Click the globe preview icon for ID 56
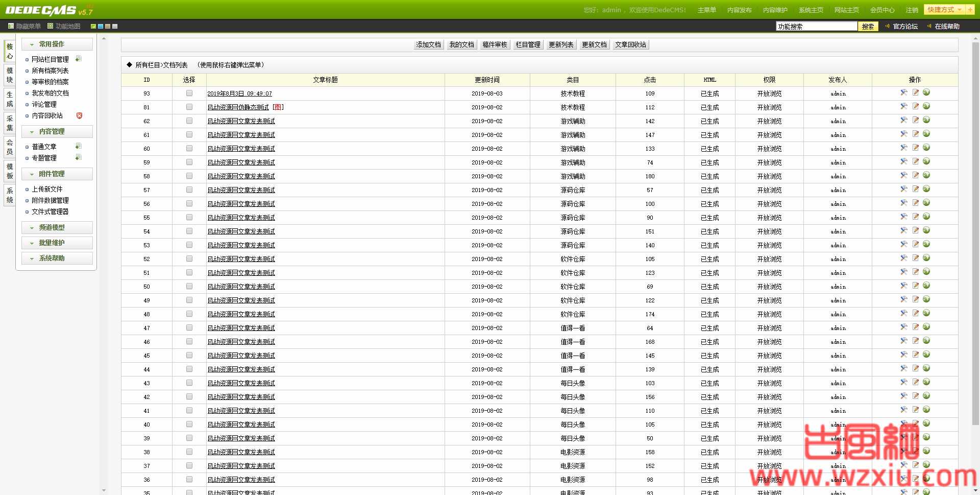Image resolution: width=980 pixels, height=495 pixels. (x=926, y=203)
